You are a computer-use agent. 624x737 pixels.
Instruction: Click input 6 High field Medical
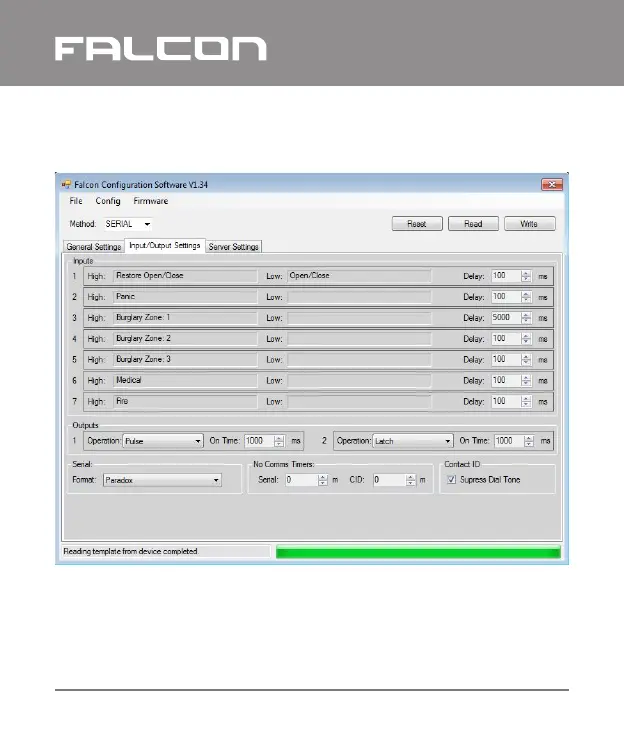(x=185, y=381)
